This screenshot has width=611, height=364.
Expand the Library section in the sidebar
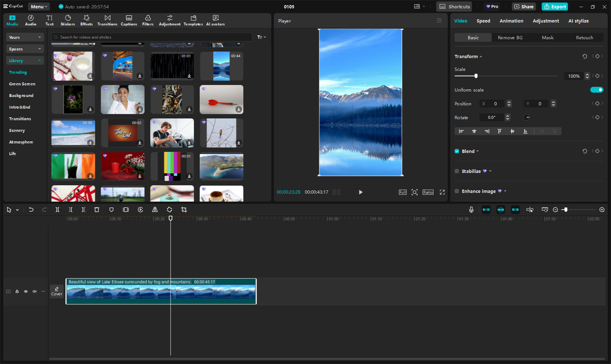click(24, 60)
